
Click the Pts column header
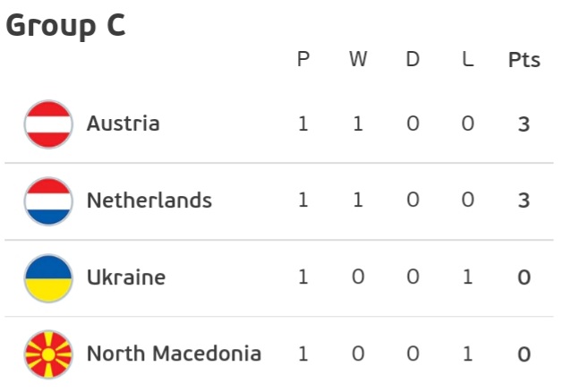point(524,60)
